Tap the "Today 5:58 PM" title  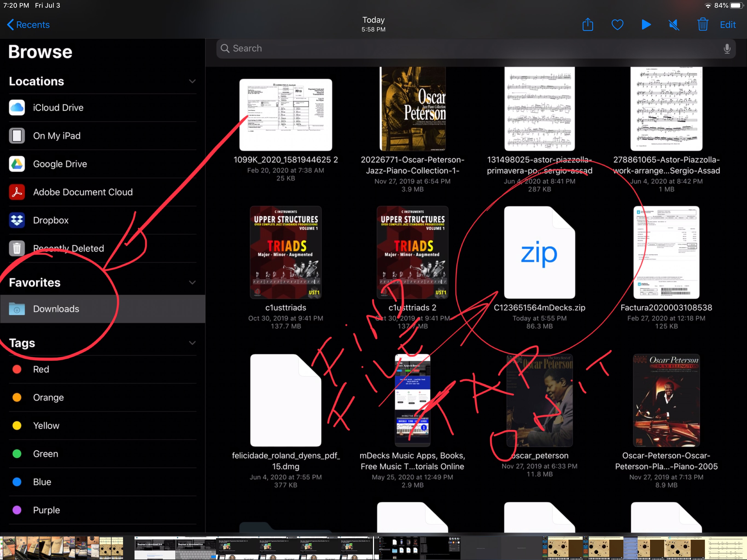pyautogui.click(x=373, y=24)
